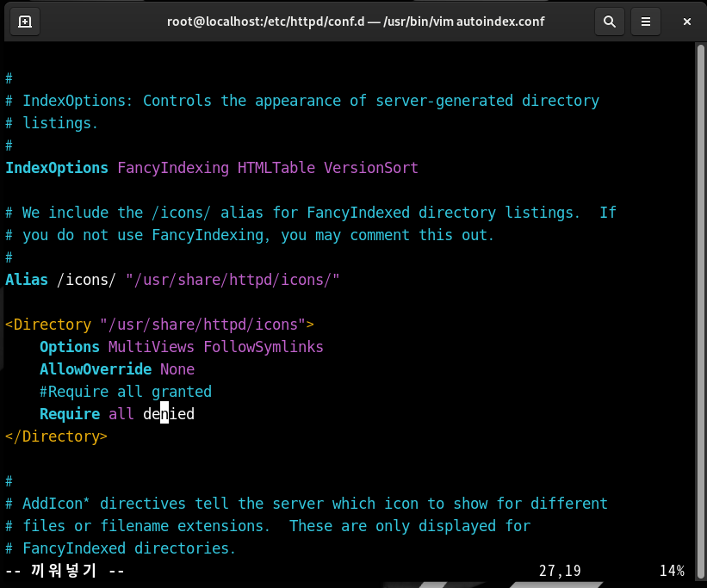Click the '# listings.' comment line
The width and height of the screenshot is (707, 588).
[52, 123]
